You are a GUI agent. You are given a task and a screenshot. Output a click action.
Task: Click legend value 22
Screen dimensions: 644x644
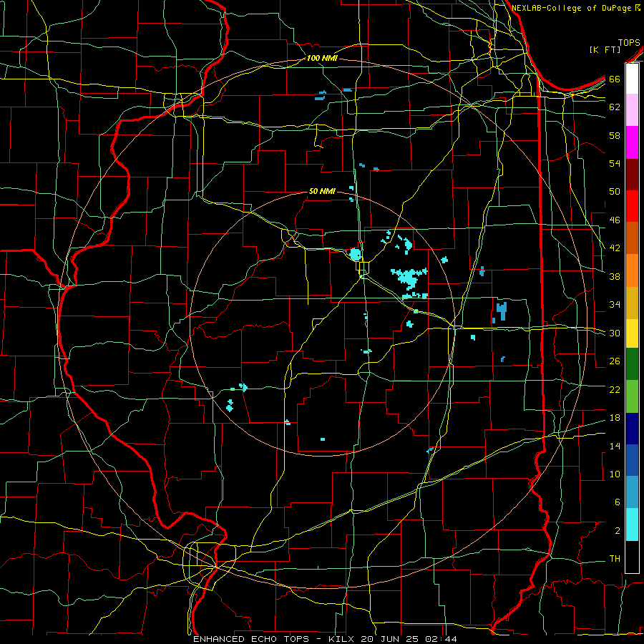[x=615, y=390]
